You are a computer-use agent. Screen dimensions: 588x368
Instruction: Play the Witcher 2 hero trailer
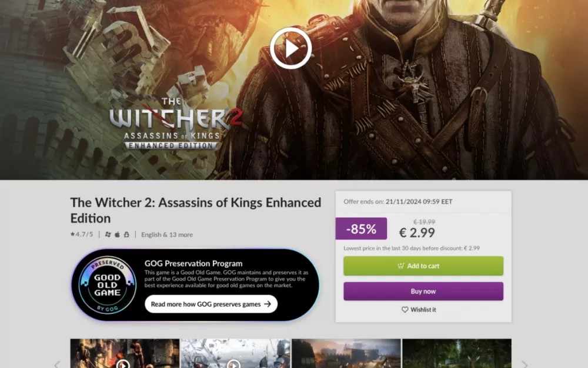290,48
